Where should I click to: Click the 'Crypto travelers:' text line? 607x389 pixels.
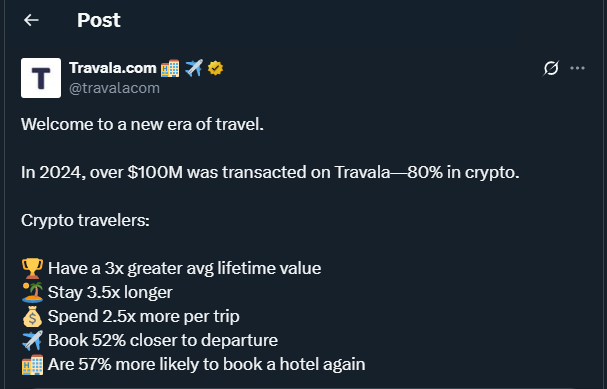85,220
